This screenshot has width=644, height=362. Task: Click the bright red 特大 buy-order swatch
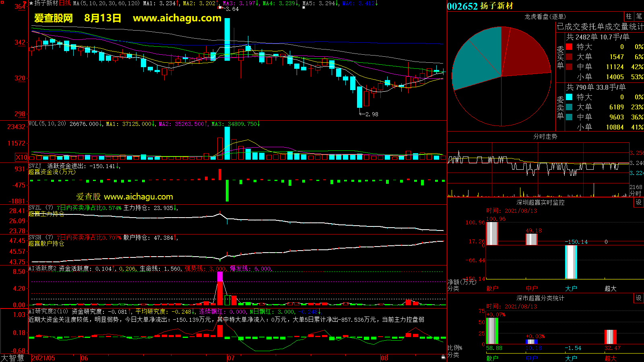click(x=569, y=47)
